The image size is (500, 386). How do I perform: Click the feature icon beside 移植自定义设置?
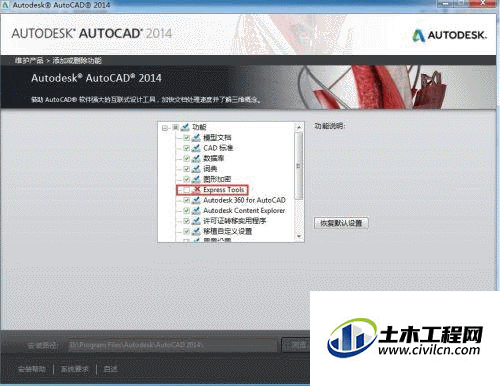196,231
